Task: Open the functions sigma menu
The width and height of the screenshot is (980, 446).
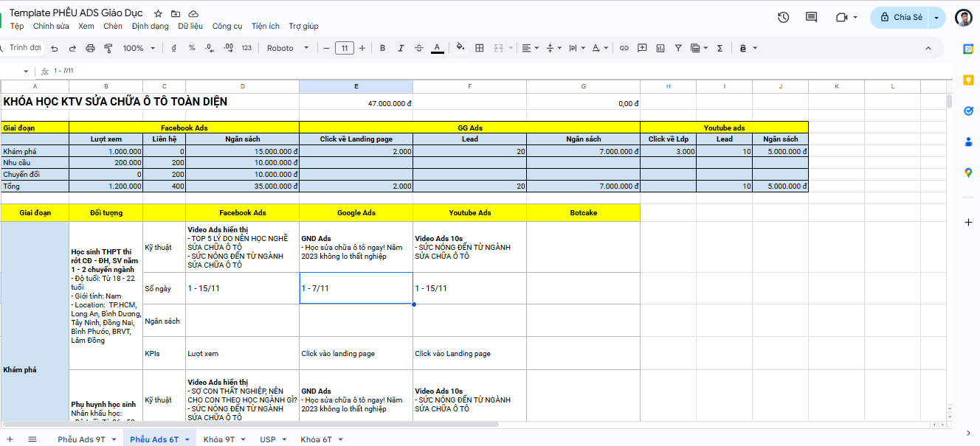Action: click(720, 48)
